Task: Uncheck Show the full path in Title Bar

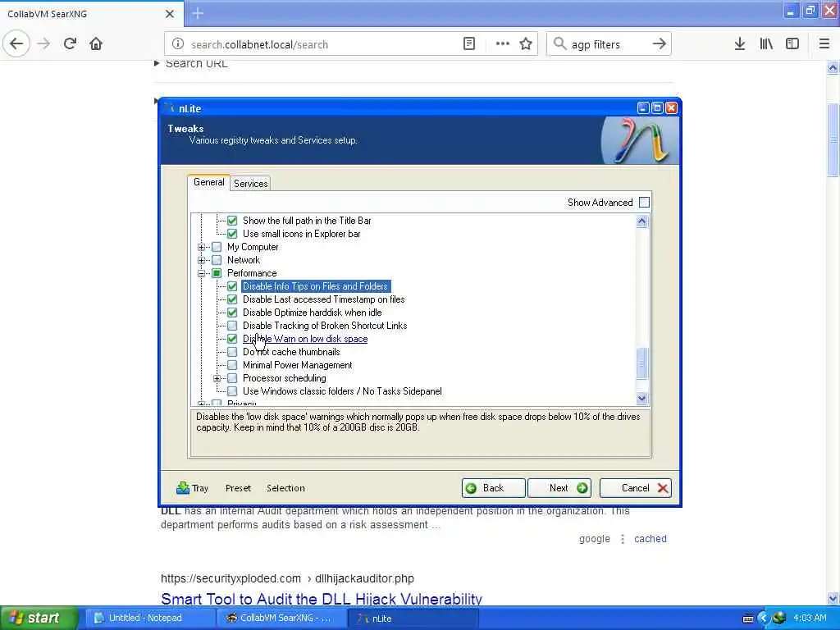Action: coord(232,221)
